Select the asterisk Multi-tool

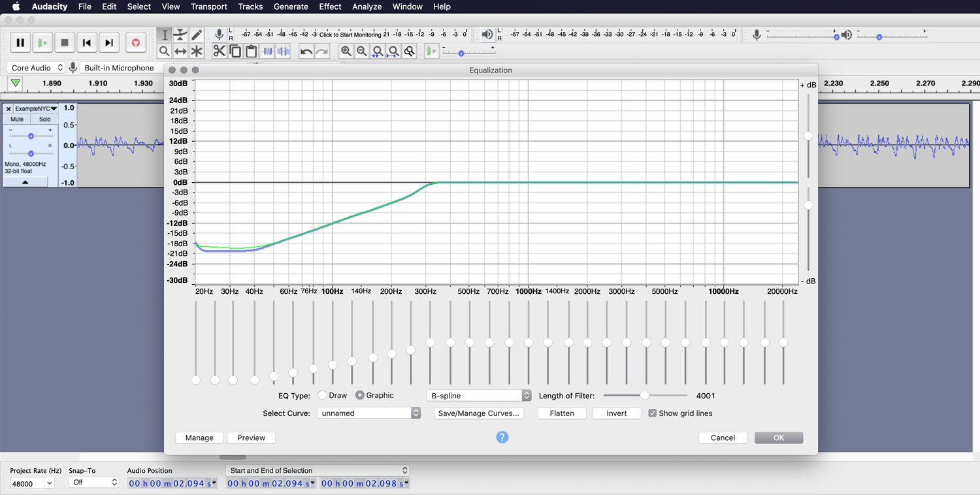click(196, 51)
